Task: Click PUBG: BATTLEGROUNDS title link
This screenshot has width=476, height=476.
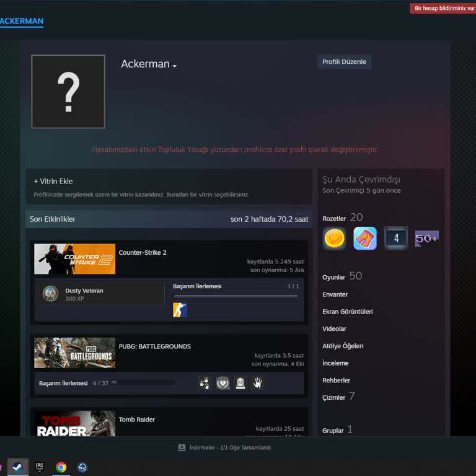Action: tap(155, 346)
